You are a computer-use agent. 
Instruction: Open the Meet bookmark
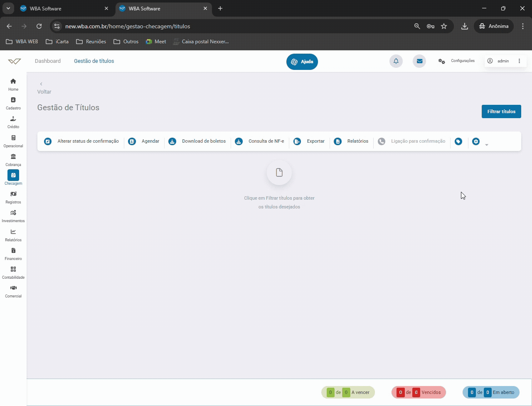click(x=156, y=42)
